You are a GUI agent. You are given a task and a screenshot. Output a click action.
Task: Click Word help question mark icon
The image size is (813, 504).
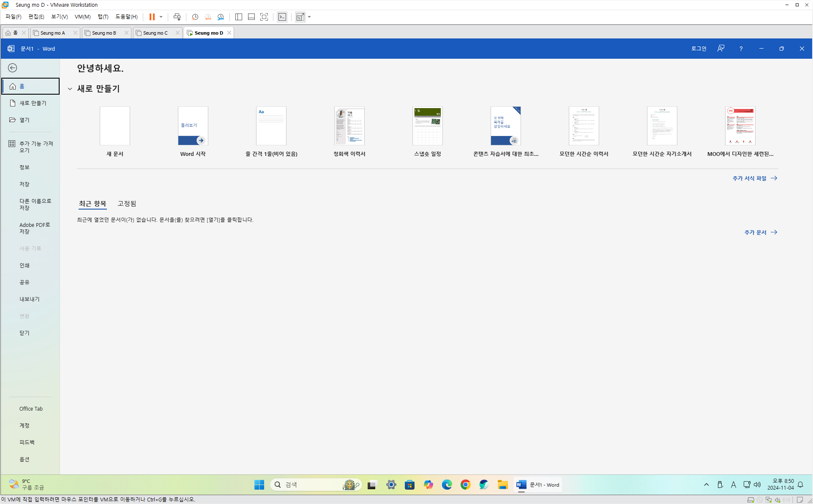click(x=741, y=49)
